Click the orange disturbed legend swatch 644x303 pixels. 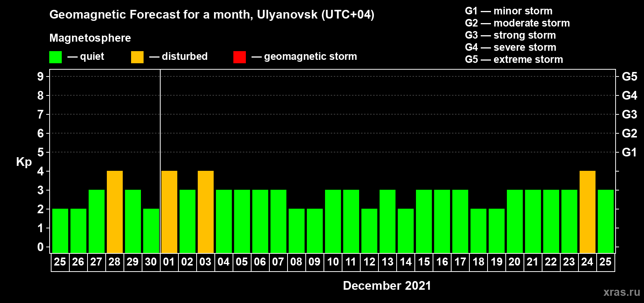pos(137,57)
